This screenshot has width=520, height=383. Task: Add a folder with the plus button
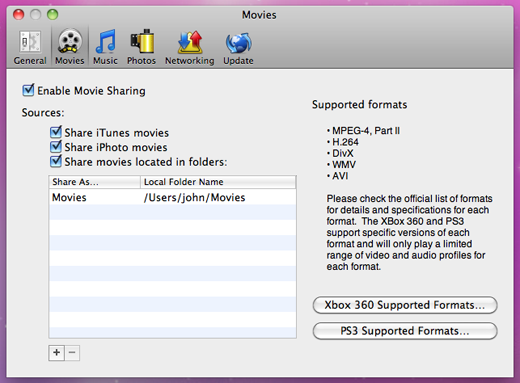point(56,353)
